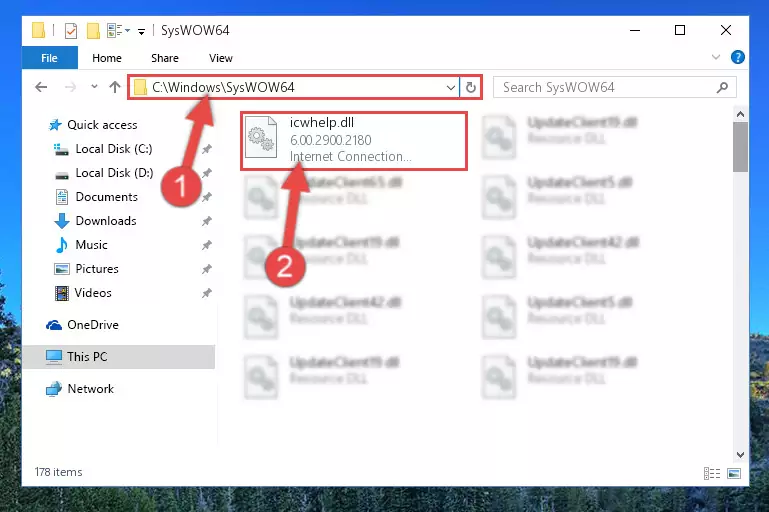The height and width of the screenshot is (512, 769).
Task: Click the 178 items status text
Action: tap(58, 472)
